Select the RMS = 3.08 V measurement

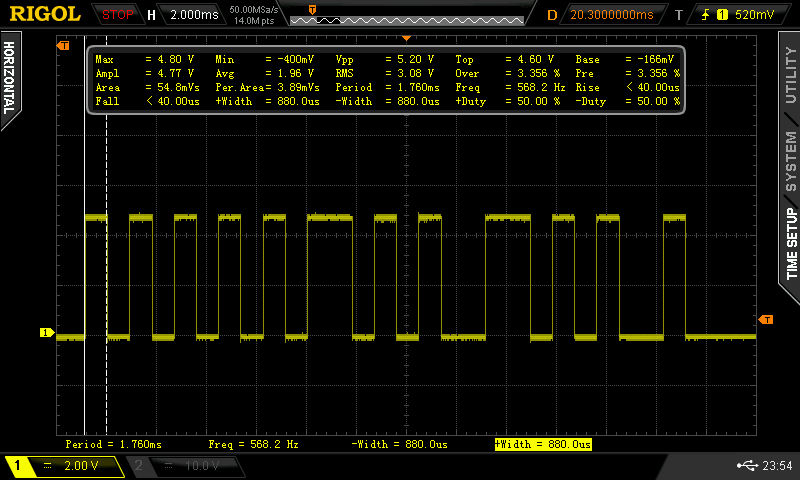pos(385,73)
